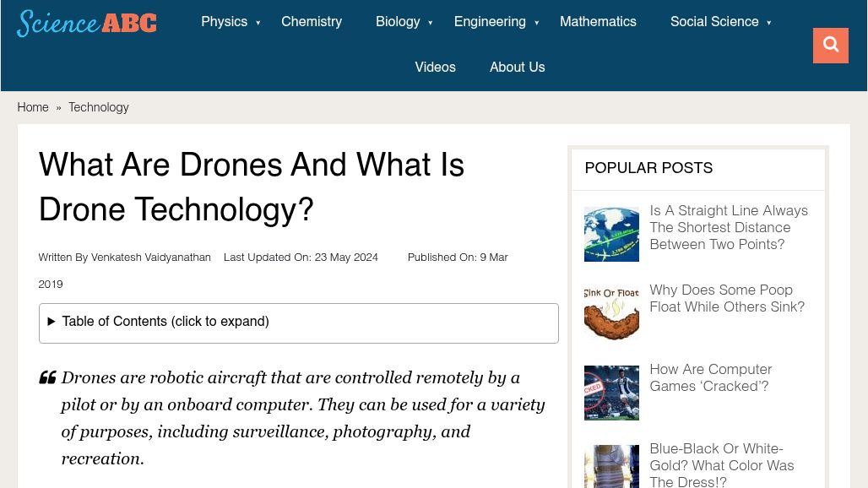The image size is (868, 488).
Task: Open the Technology breadcrumb link
Action: 98,108
